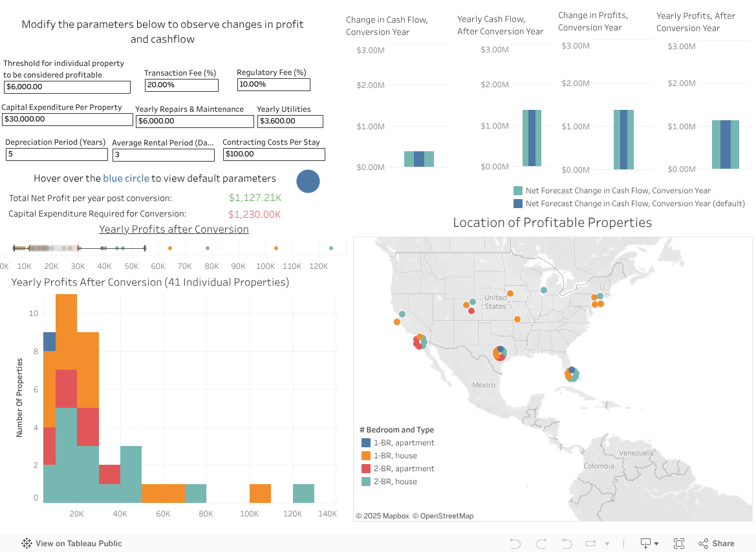Click the 120K–130K histogram bar
This screenshot has width=756, height=552.
[x=303, y=493]
